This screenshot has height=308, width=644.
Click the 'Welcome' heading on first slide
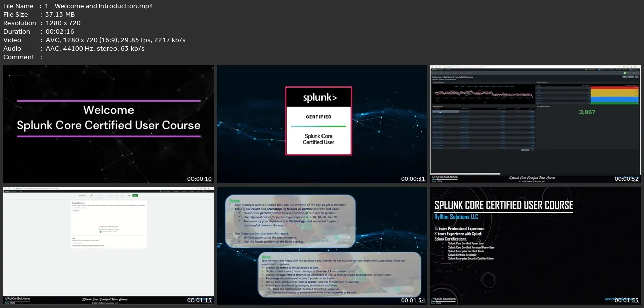point(108,110)
